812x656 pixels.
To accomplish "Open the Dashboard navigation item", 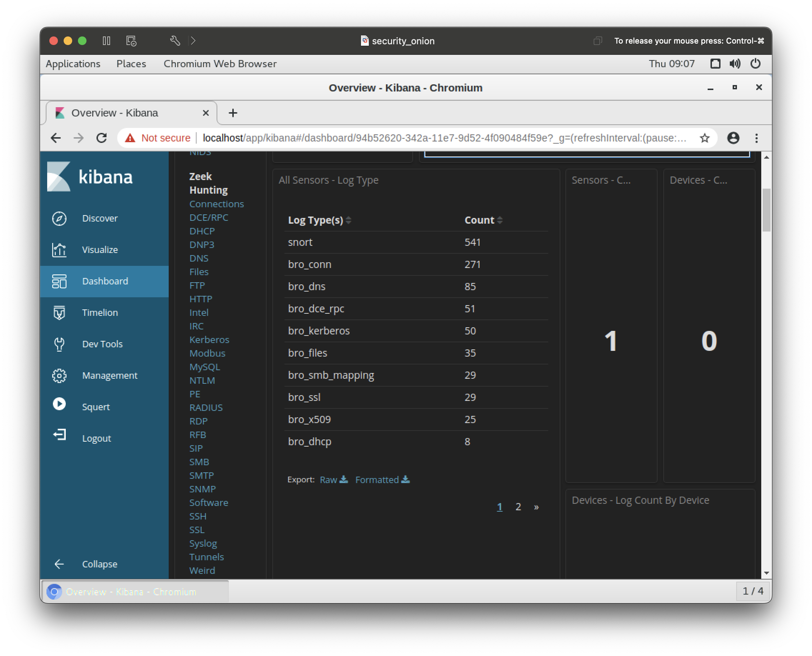I will 105,281.
